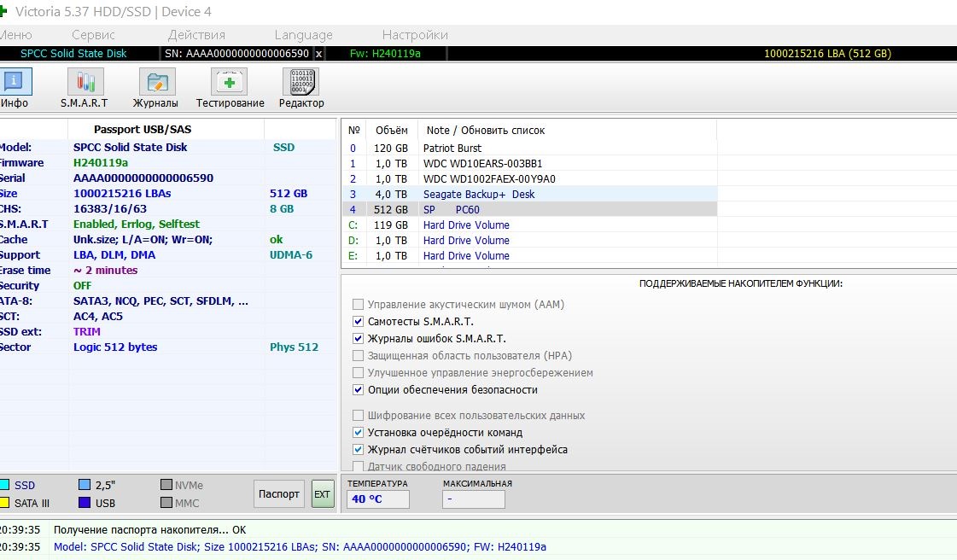
Task: Toggle Самотесты S.M.A.R.T. checkbox
Action: [359, 322]
